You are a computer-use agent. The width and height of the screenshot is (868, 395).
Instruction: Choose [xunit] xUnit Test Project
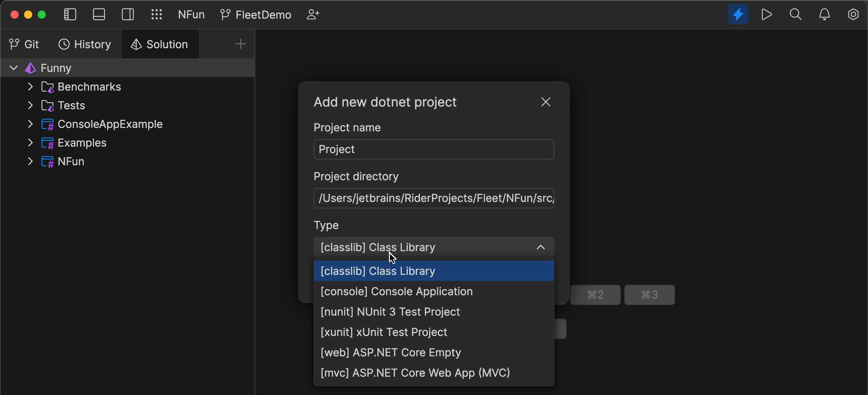tap(434, 332)
